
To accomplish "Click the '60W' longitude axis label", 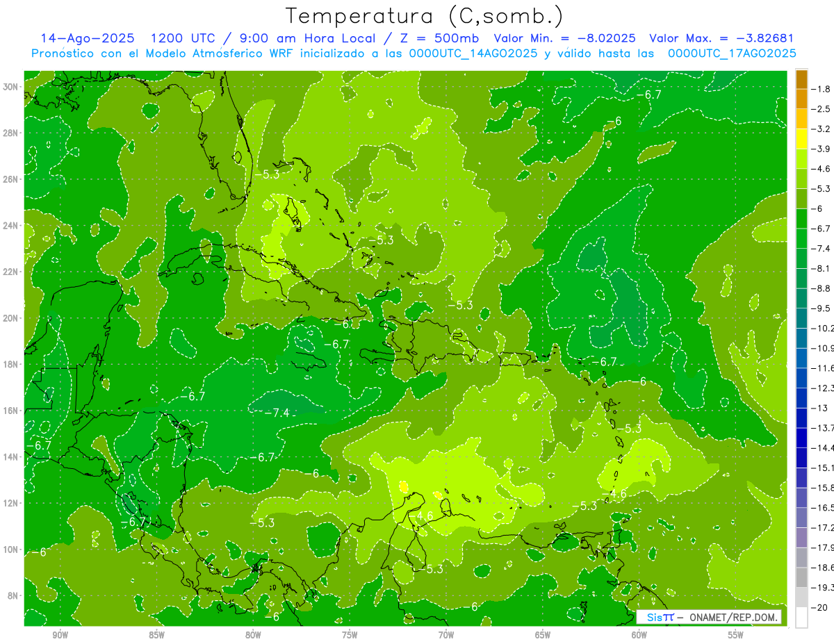I will tap(639, 636).
